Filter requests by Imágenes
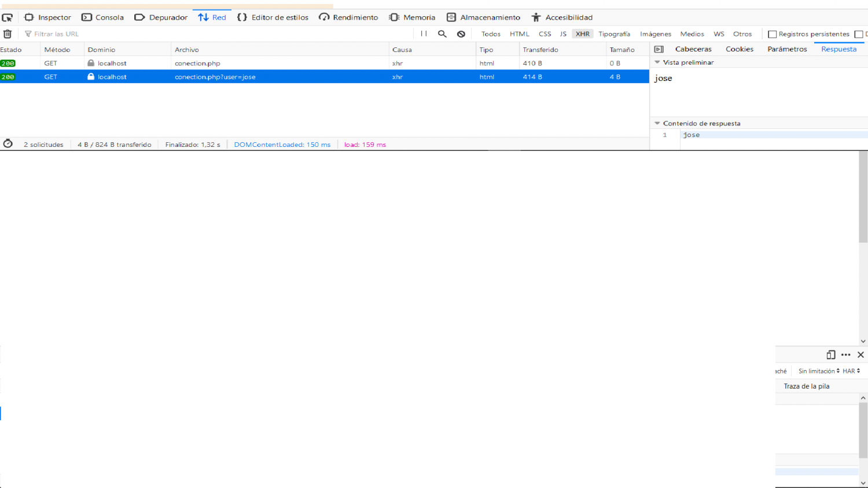This screenshot has width=868, height=488. pos(656,34)
